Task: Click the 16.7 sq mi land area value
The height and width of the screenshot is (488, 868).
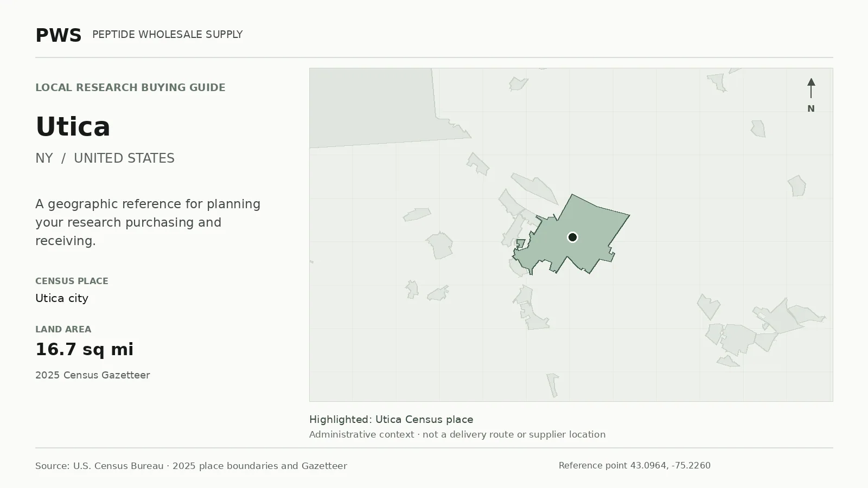Action: (84, 349)
